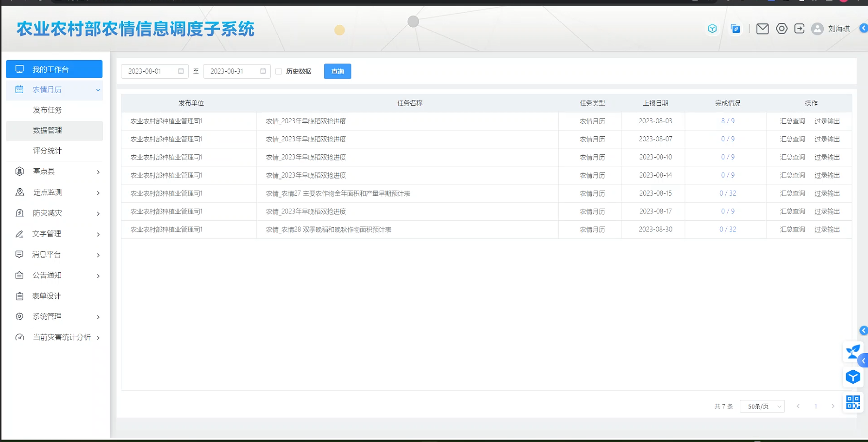
Task: Toggle the 历史数据 checkbox
Action: [x=279, y=71]
